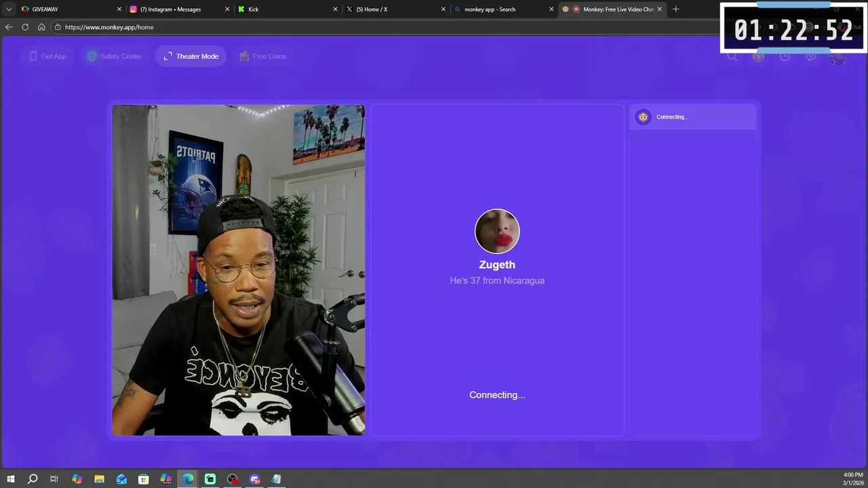The width and height of the screenshot is (868, 488).
Task: Click the center Connecting... status text
Action: pyautogui.click(x=497, y=395)
